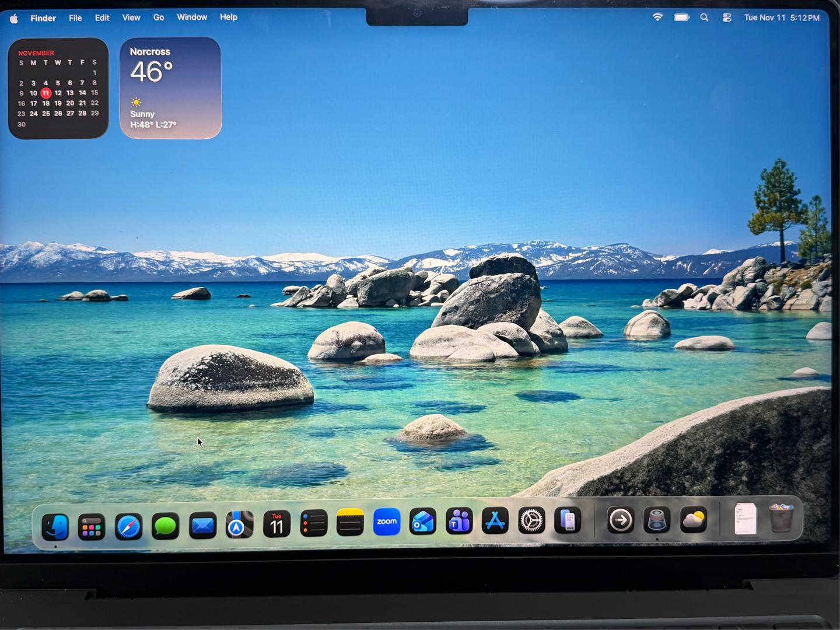Open System Settings gear icon
840x630 pixels.
click(531, 520)
